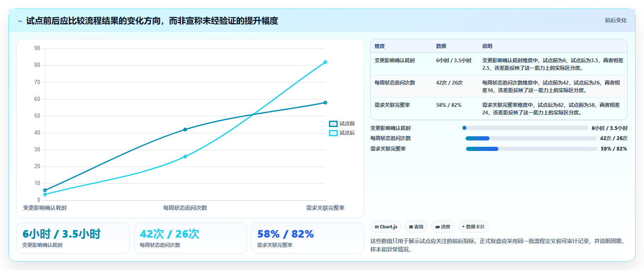Click the 试点后 data point at 82

[x=325, y=62]
